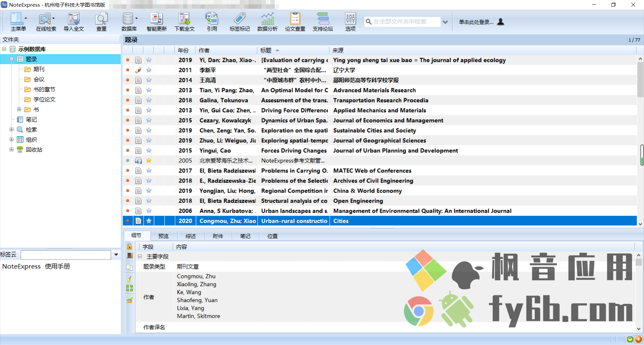644x345 pixels.
Task: Toggle read-status dot of 2005 NoteExpress row
Action: (x=128, y=160)
